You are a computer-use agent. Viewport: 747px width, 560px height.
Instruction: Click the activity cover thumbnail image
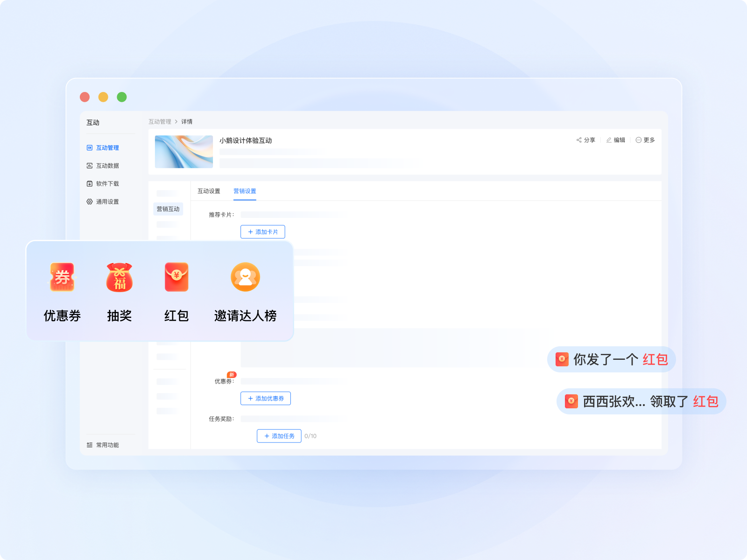183,151
